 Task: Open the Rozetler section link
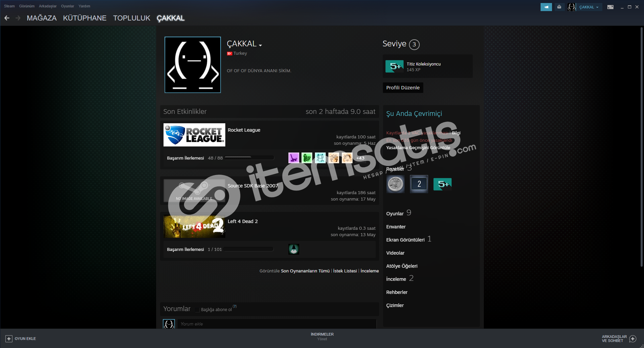[x=395, y=169]
